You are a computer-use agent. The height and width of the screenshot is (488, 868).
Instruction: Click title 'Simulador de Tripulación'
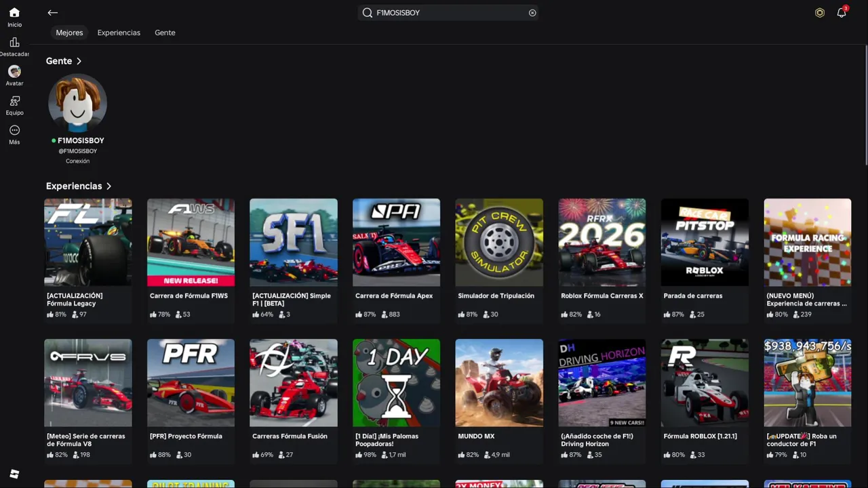(496, 296)
